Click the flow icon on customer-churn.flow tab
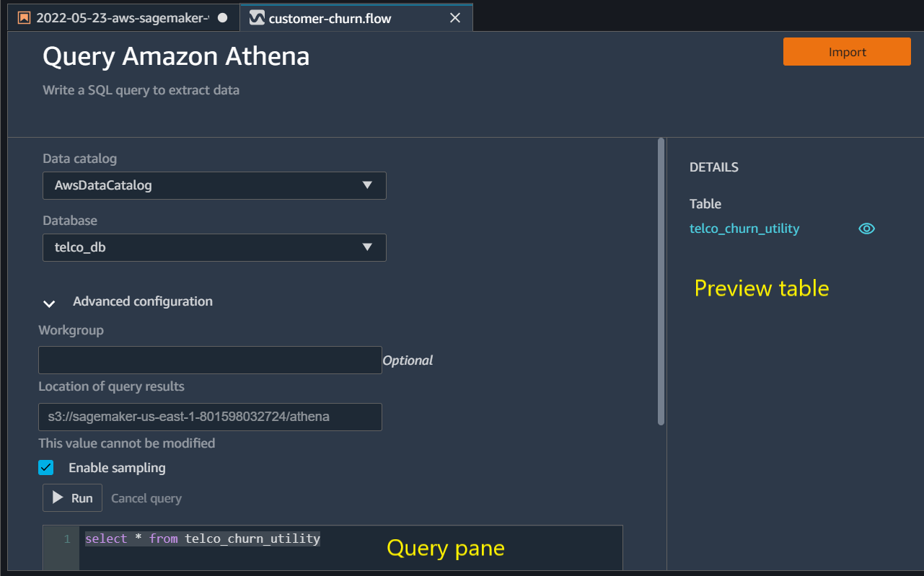 pos(257,18)
